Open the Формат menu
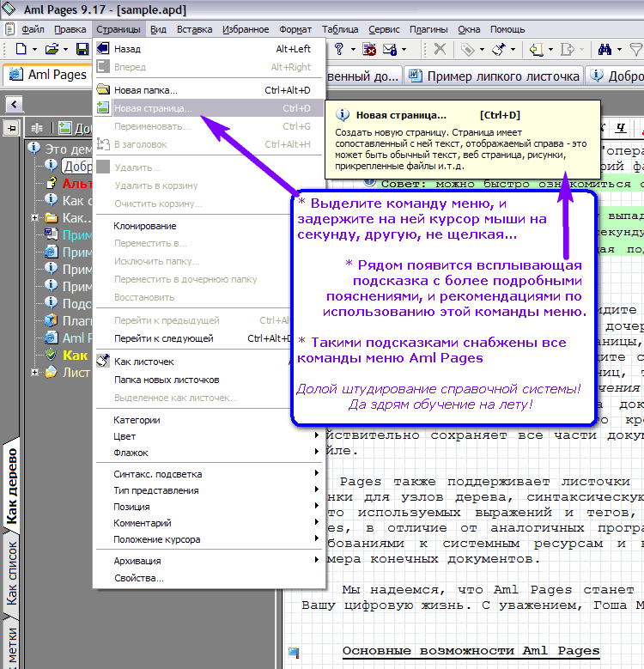The width and height of the screenshot is (644, 669). [295, 29]
